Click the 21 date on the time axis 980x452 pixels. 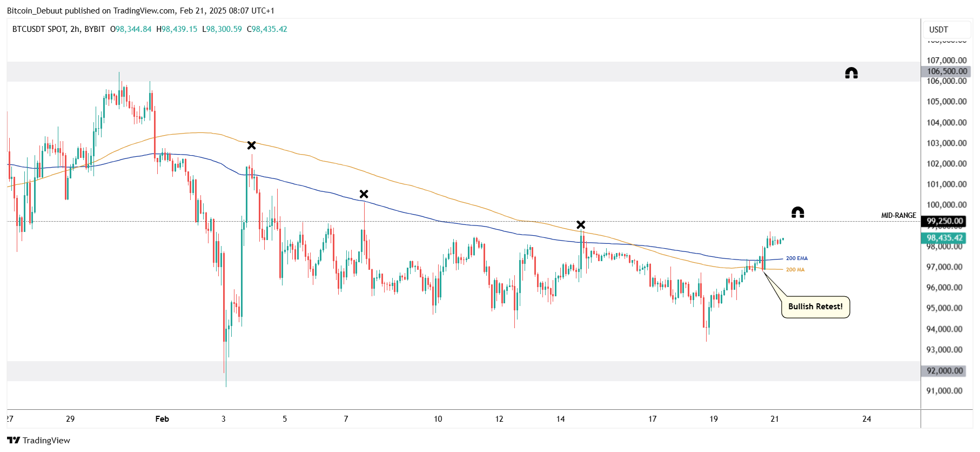click(x=775, y=419)
